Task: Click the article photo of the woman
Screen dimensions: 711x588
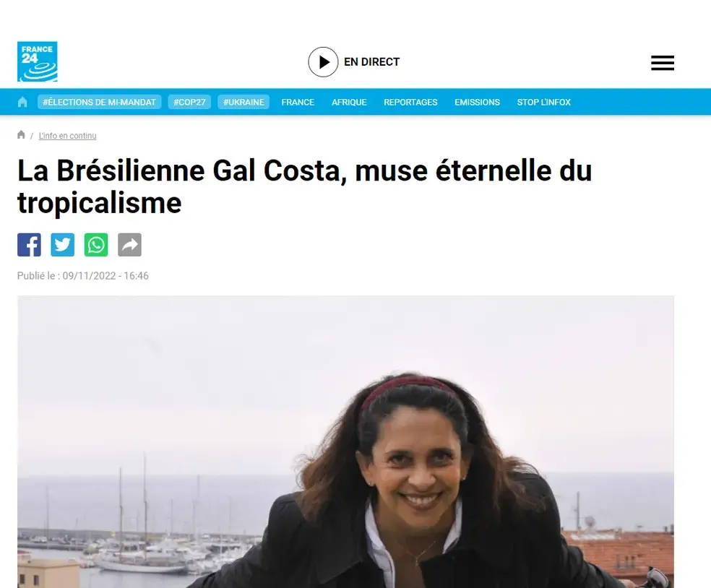Action: tap(345, 442)
